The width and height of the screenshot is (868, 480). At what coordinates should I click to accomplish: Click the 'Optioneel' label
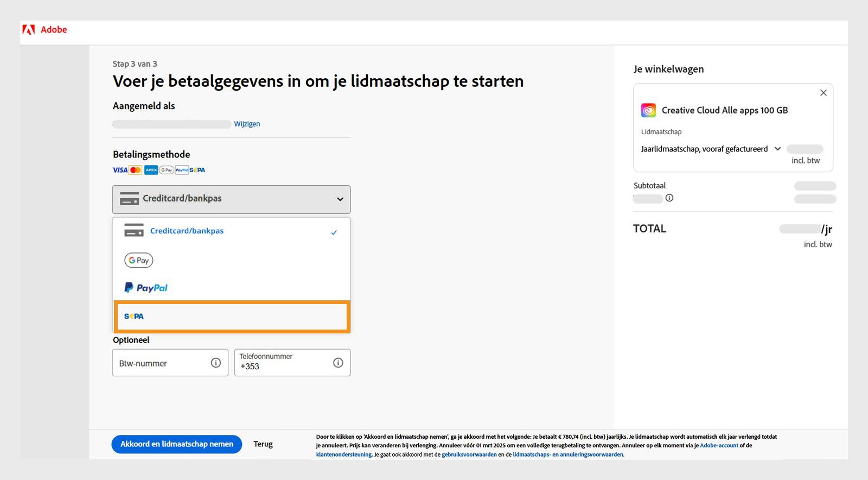coord(131,340)
